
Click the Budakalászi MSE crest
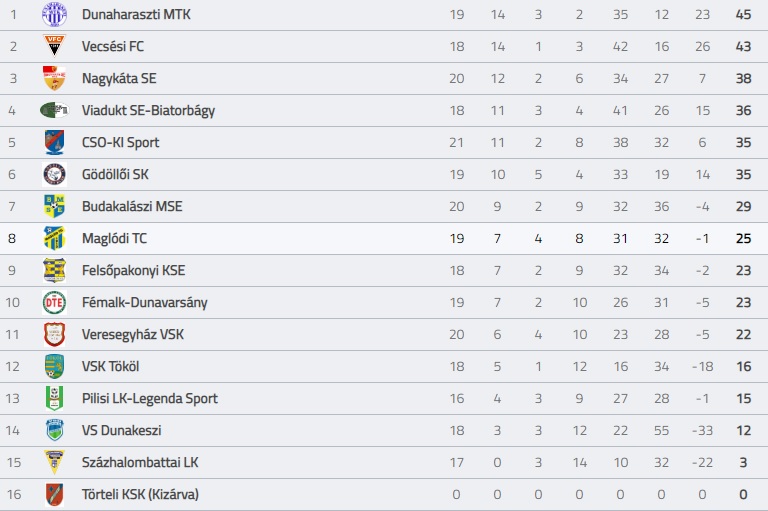point(54,206)
